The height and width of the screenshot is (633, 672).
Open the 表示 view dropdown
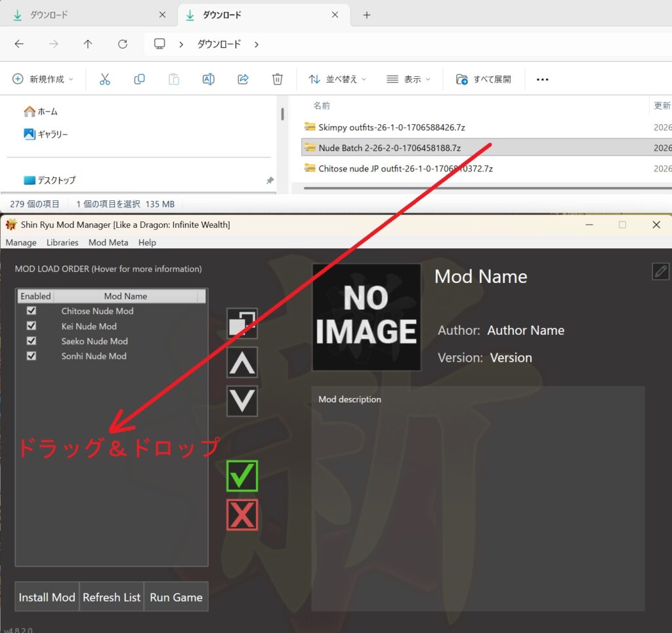click(x=409, y=79)
